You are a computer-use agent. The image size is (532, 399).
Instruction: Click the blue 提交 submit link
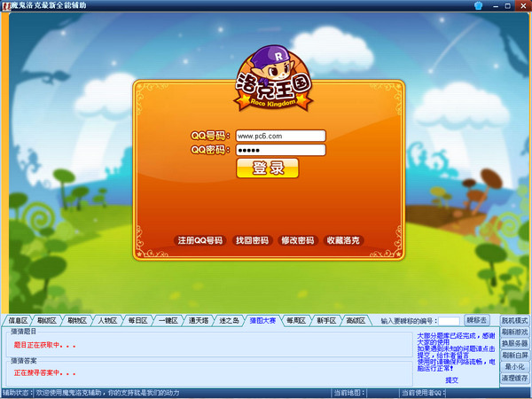452,380
